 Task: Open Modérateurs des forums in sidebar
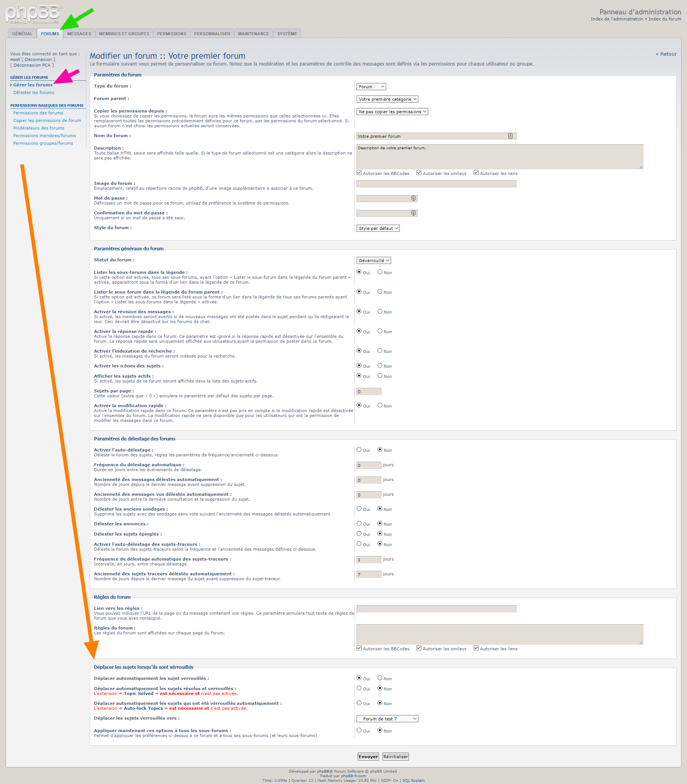click(x=39, y=128)
